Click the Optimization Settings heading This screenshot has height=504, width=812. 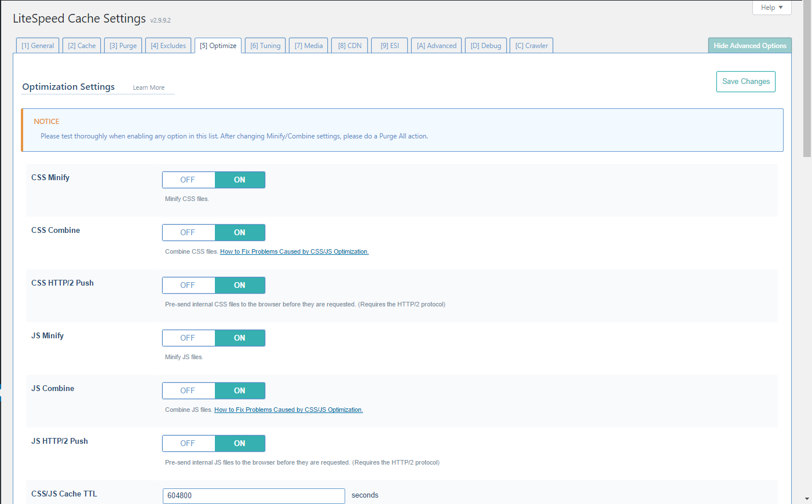[68, 87]
